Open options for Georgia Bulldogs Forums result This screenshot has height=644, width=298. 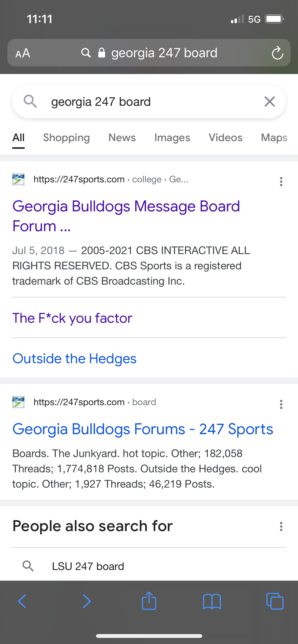click(281, 404)
